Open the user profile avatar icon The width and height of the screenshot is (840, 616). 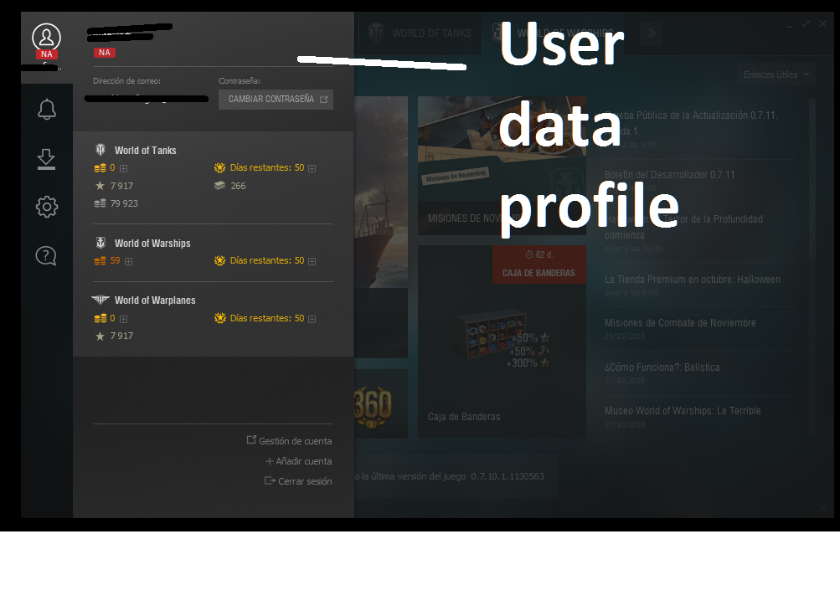47,38
